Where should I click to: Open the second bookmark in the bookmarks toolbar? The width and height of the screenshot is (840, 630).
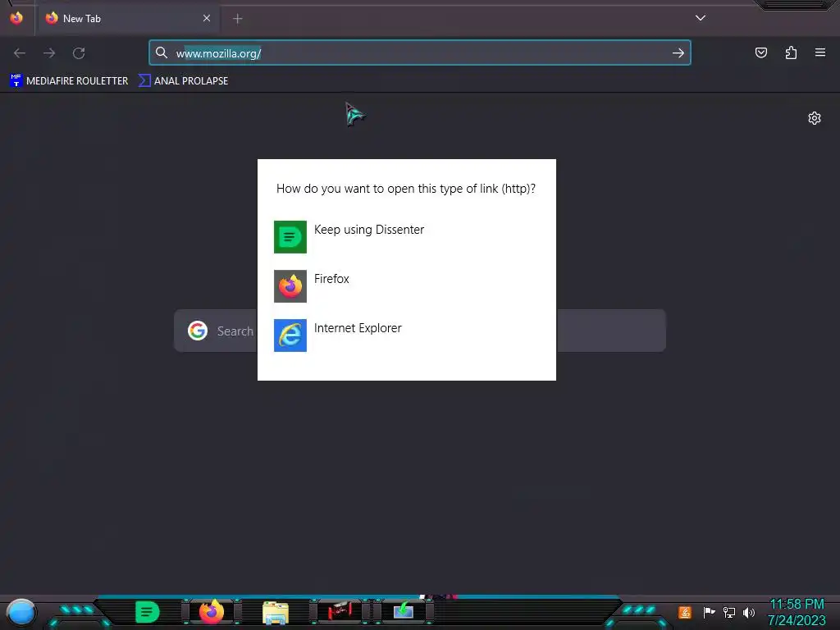(183, 81)
